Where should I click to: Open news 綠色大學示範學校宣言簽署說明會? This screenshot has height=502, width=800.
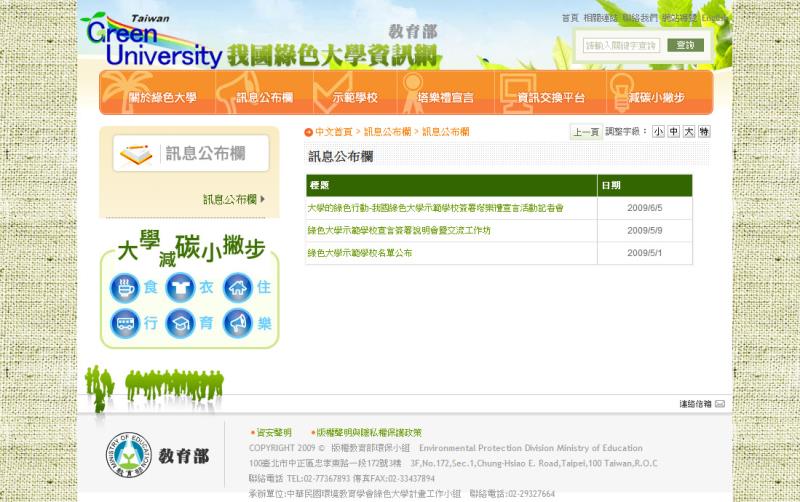point(399,230)
